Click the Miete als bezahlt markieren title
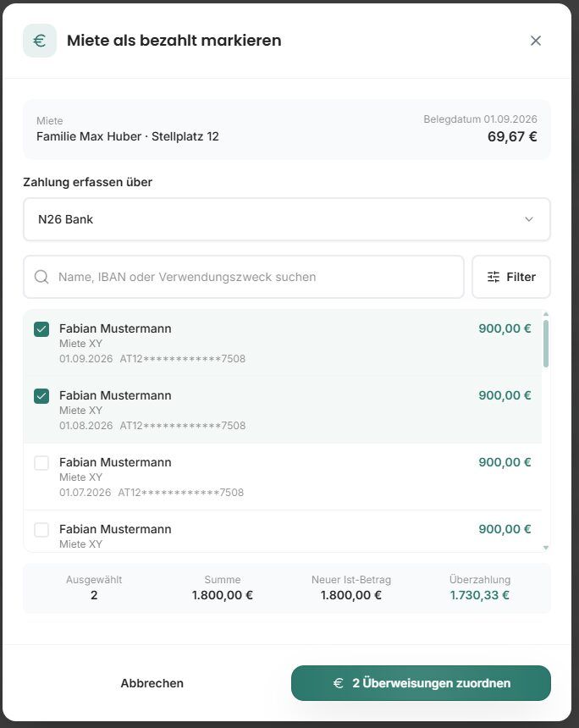Viewport: 579px width, 728px height. [174, 41]
